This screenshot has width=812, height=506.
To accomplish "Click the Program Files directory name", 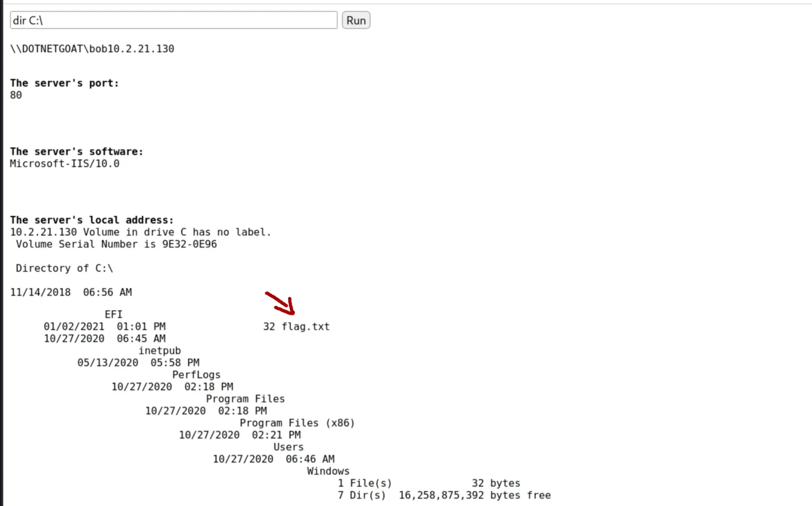I will tap(245, 399).
